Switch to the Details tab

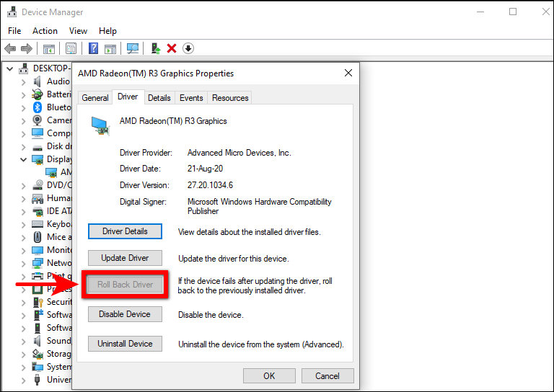coord(159,98)
